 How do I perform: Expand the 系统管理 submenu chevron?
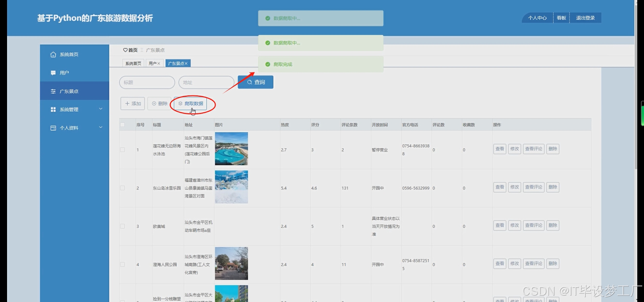pyautogui.click(x=100, y=109)
